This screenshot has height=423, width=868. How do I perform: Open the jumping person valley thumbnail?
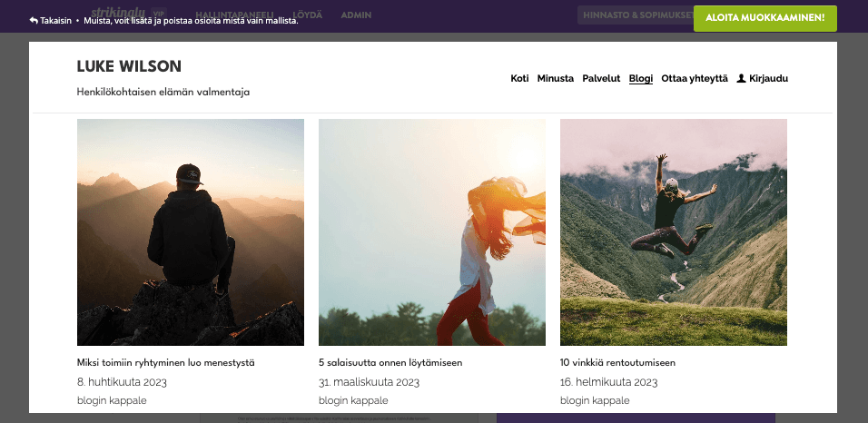click(x=673, y=232)
